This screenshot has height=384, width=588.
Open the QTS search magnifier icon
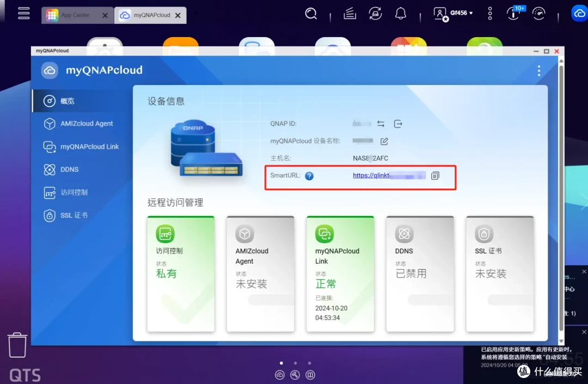tap(311, 14)
